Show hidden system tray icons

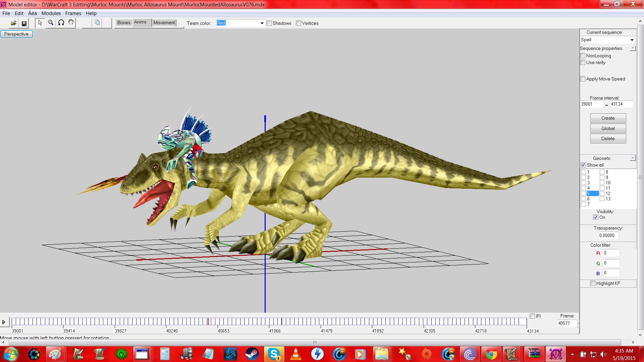(x=572, y=354)
